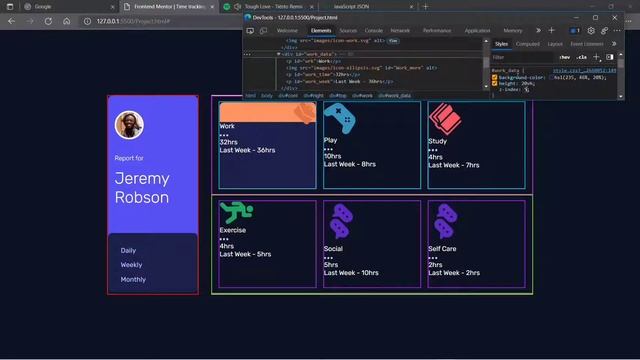The width and height of the screenshot is (640, 360).
Task: Open the Performance tab
Action: 437,31
